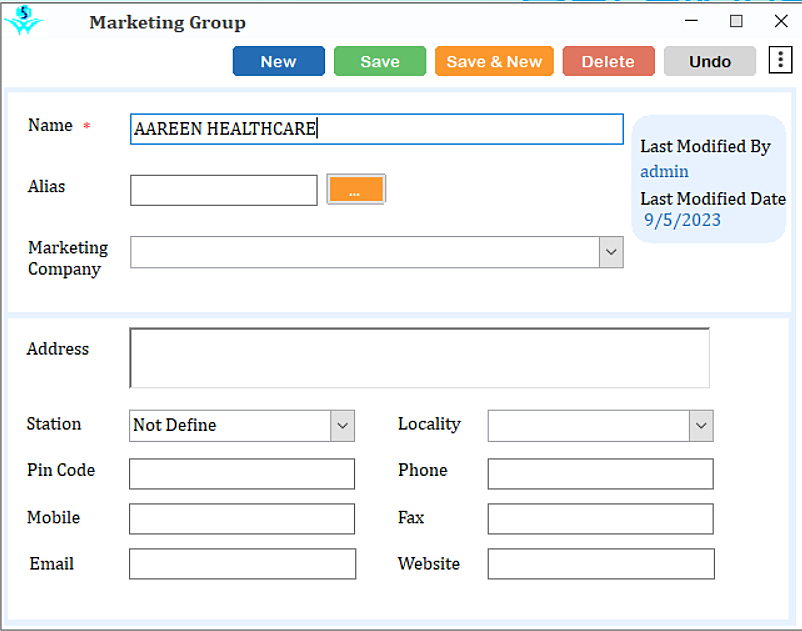Expand the Locality dropdown arrow
This screenshot has height=631, width=802.
701,425
